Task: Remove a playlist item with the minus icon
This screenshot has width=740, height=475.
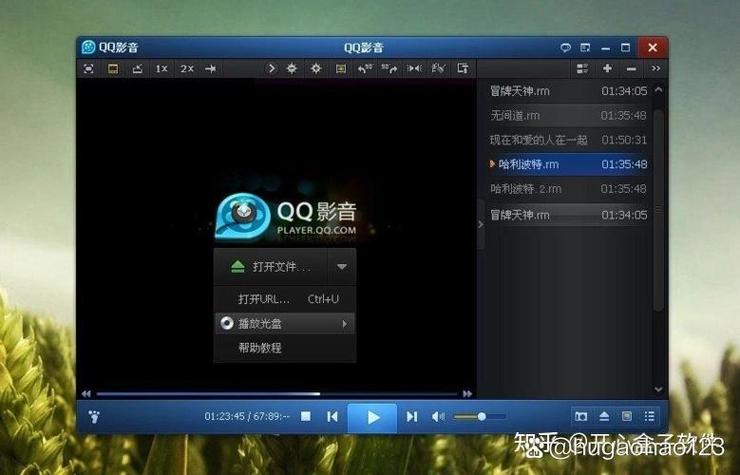Action: [631, 69]
